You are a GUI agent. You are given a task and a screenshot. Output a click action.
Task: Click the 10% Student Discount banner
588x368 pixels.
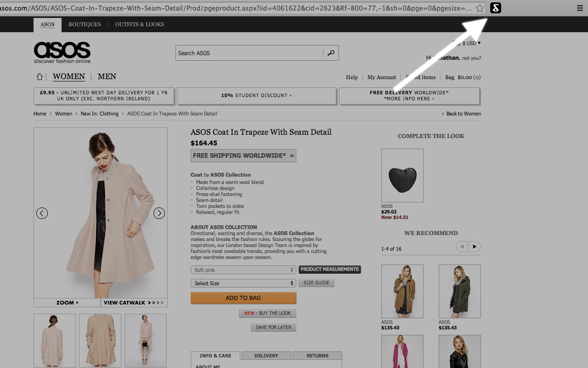point(256,96)
